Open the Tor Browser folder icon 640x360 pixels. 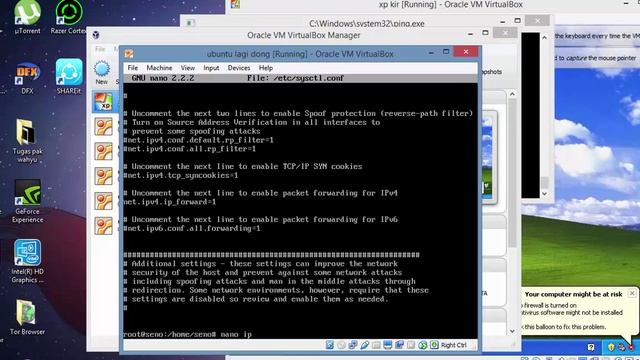click(x=27, y=317)
